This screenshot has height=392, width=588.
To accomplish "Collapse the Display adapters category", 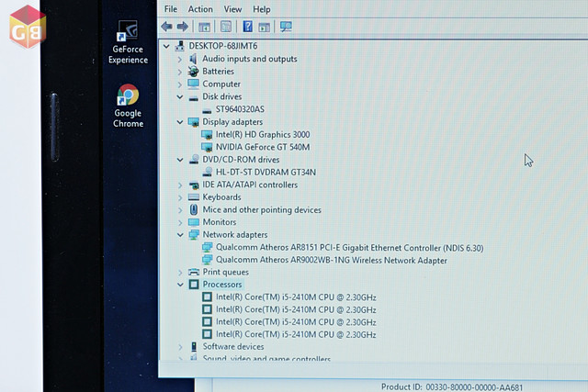I will tap(180, 122).
